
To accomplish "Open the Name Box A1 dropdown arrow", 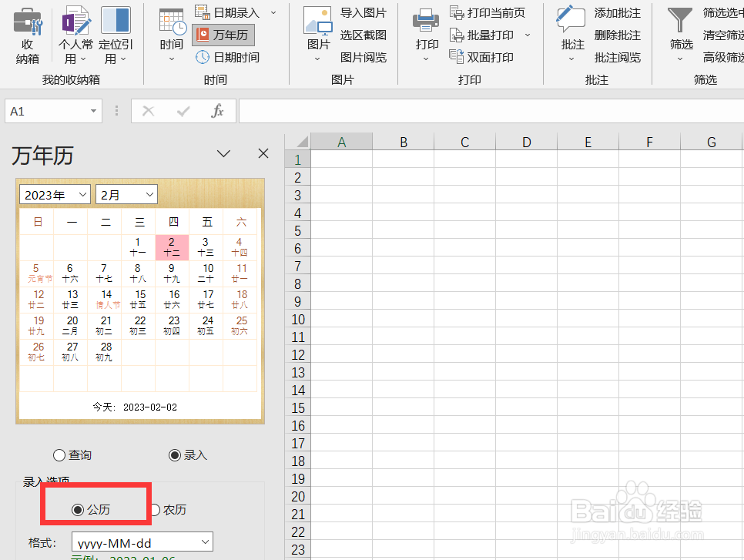I will [93, 111].
